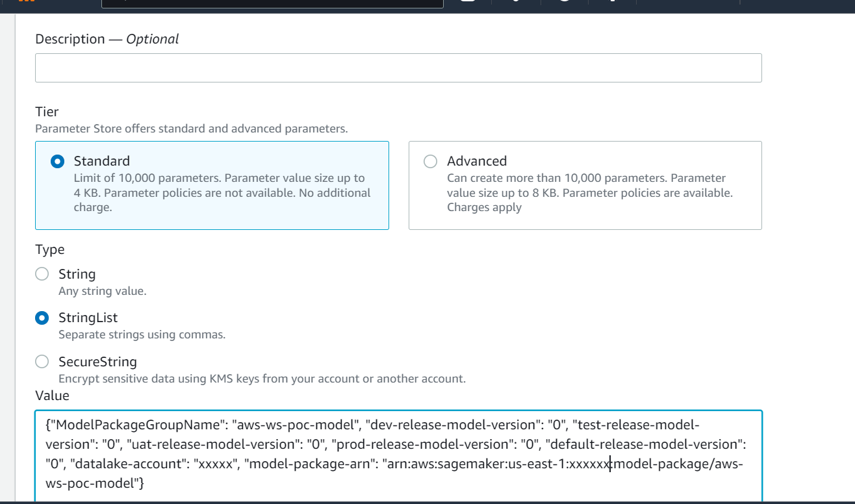Click inside the Value JSON text area
Image resolution: width=855 pixels, height=504 pixels.
(x=398, y=455)
